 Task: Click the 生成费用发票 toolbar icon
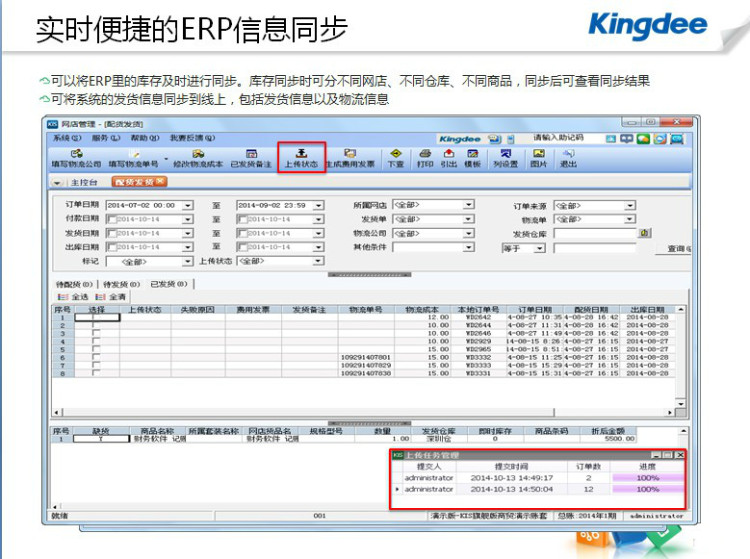click(350, 157)
